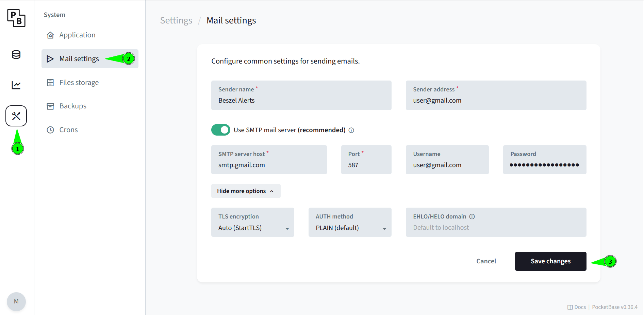Collapse the Hide more options section
The width and height of the screenshot is (644, 315).
tap(246, 191)
